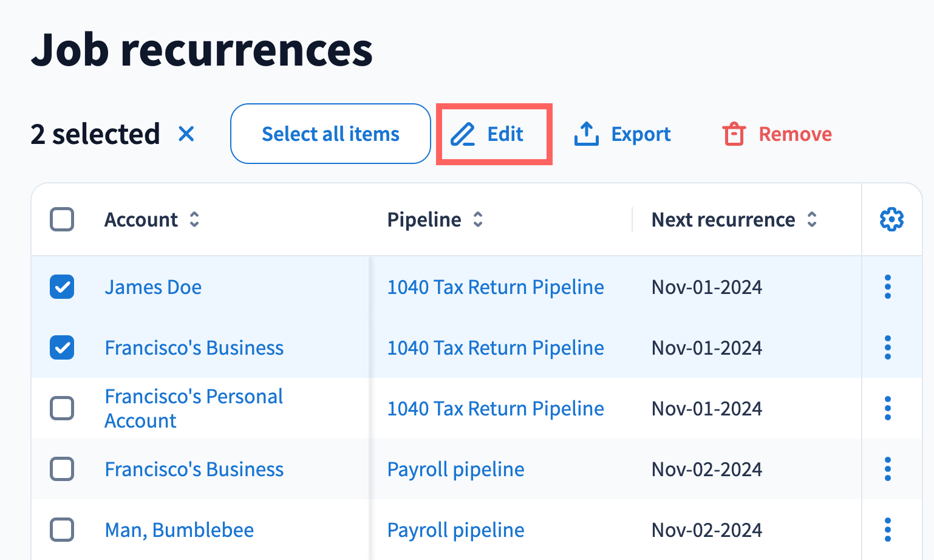Check the Man, Bumblebee row checkbox
934x560 pixels.
pyautogui.click(x=62, y=530)
